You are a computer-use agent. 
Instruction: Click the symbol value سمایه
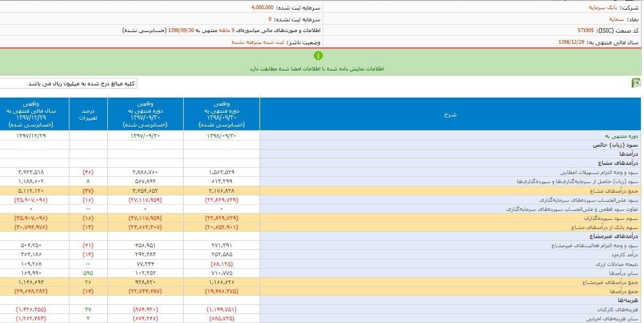pos(607,19)
